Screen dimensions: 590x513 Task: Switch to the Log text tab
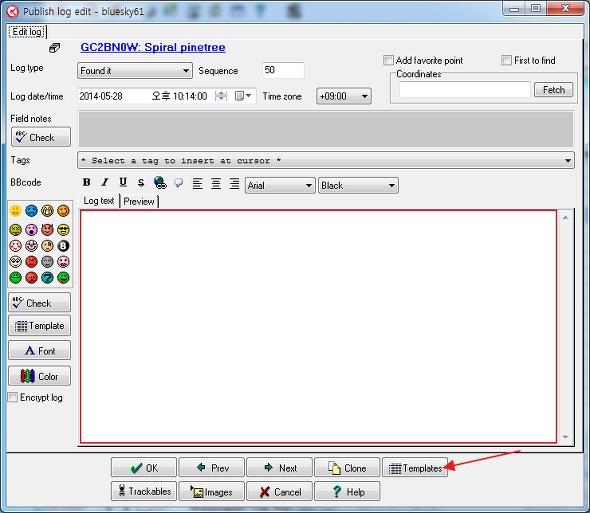point(99,201)
